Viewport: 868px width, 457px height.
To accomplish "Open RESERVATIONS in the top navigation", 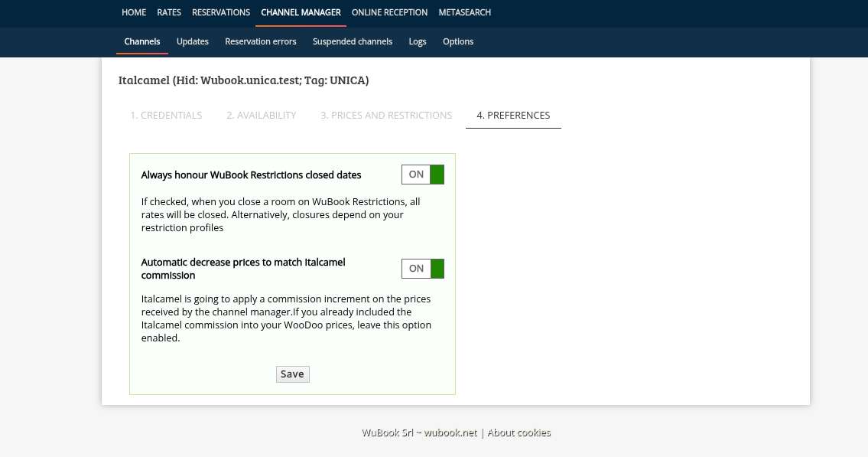I will pos(221,12).
